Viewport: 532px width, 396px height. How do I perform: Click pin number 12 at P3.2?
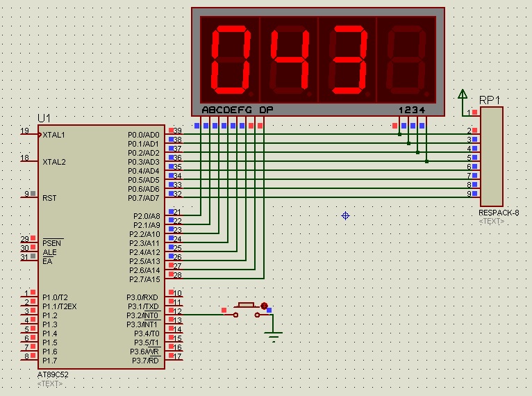tap(178, 311)
